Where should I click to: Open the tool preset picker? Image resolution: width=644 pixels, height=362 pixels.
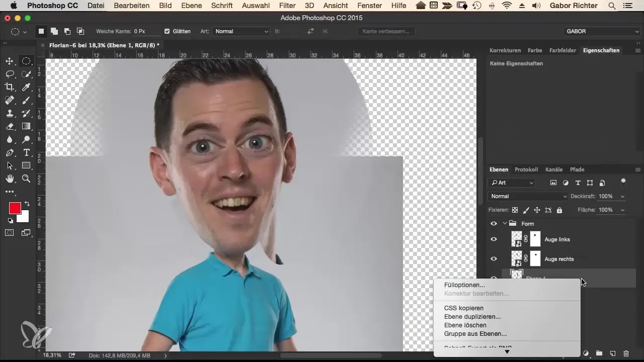[19, 31]
